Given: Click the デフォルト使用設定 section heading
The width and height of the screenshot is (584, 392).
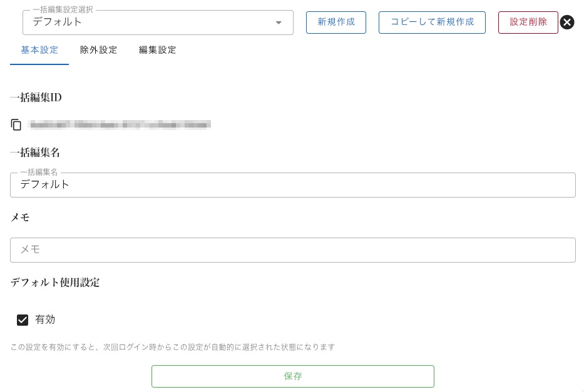Looking at the screenshot, I should (x=55, y=283).
